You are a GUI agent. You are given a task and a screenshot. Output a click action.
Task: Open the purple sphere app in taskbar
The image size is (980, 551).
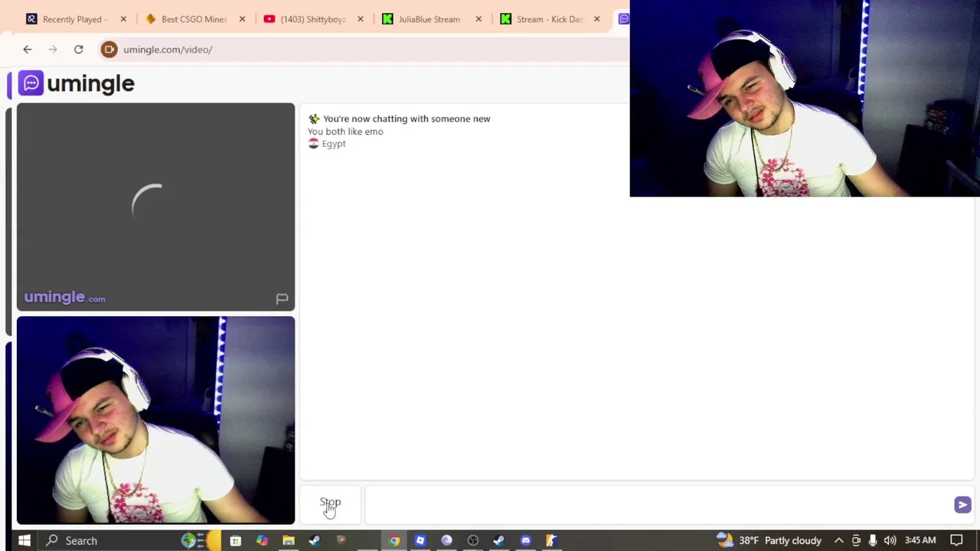click(446, 540)
